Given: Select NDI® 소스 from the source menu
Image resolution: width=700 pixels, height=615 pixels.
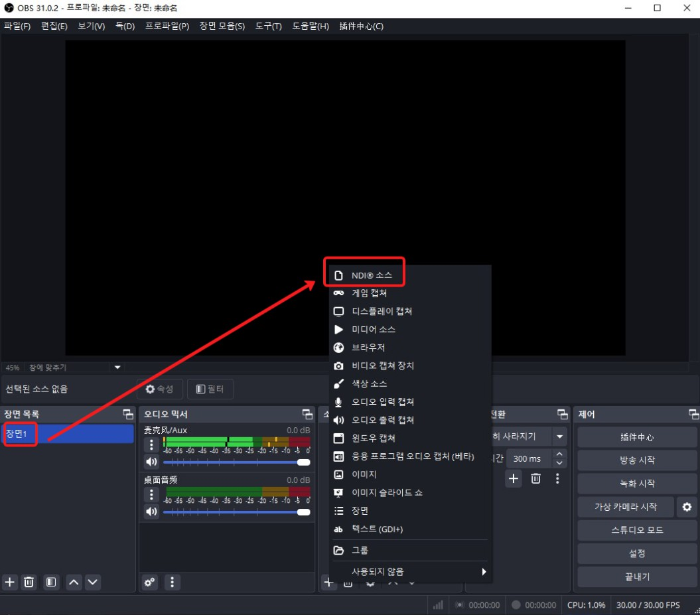Looking at the screenshot, I should pos(372,275).
